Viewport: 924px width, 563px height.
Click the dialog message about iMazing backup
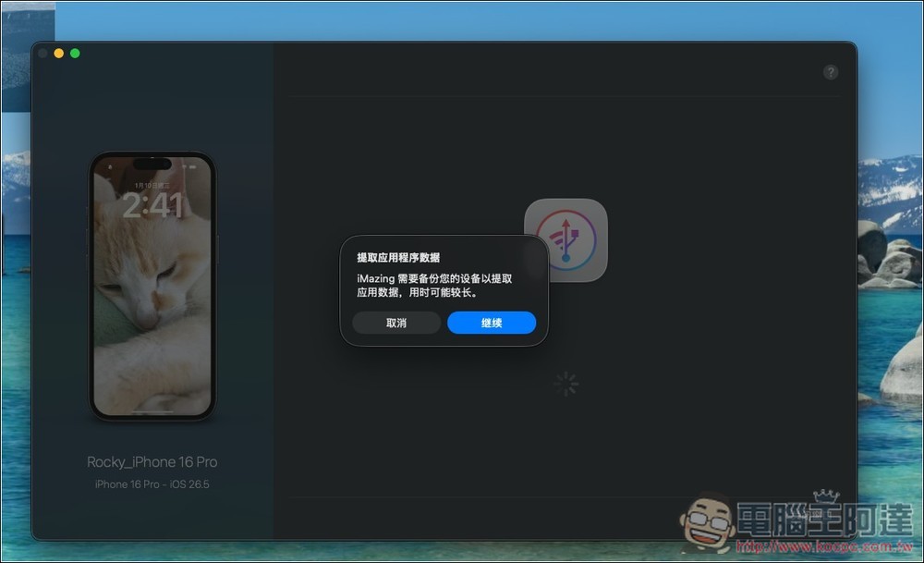click(x=434, y=286)
